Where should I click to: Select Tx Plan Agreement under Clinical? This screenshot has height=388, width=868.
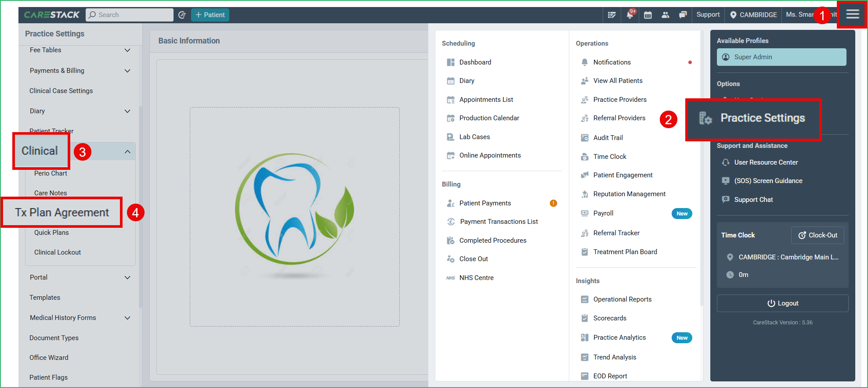coord(62,212)
